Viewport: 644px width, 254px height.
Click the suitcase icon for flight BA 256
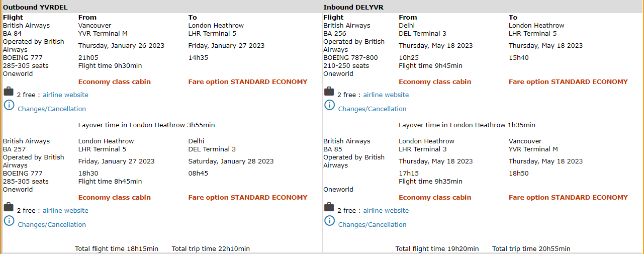click(329, 92)
